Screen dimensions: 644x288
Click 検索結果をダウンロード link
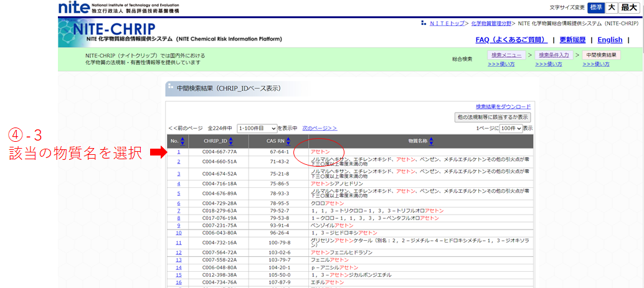point(503,106)
